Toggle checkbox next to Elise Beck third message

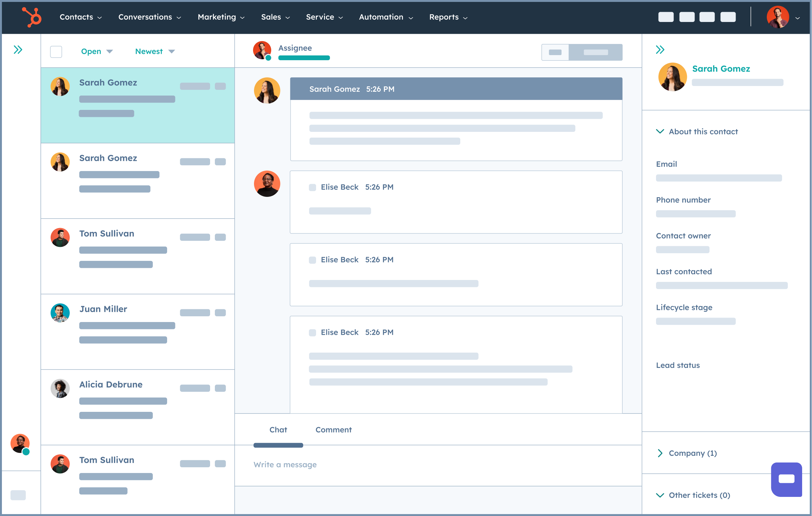312,332
